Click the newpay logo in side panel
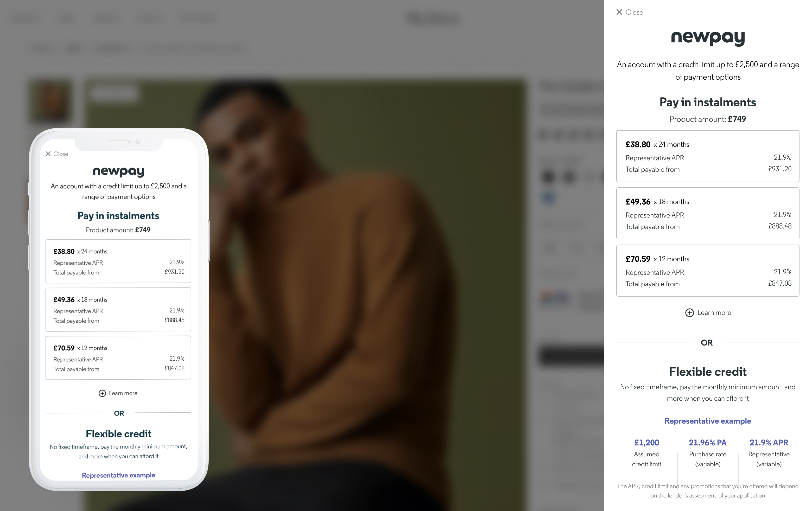The height and width of the screenshot is (511, 812). [x=708, y=38]
